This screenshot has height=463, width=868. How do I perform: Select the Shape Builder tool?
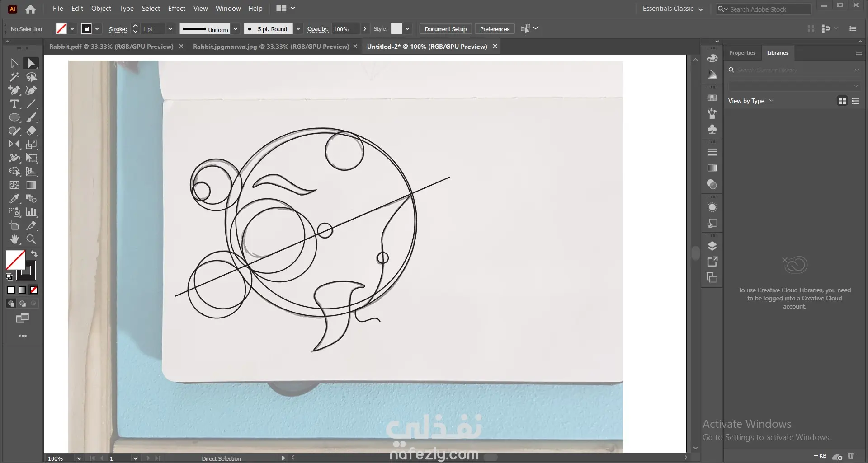(x=14, y=172)
